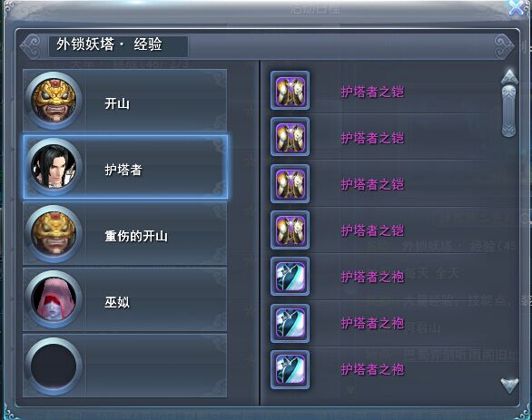This screenshot has height=420, width=532.
Task: Click the first 护塔者之袍 robe icon
Action: point(291,277)
